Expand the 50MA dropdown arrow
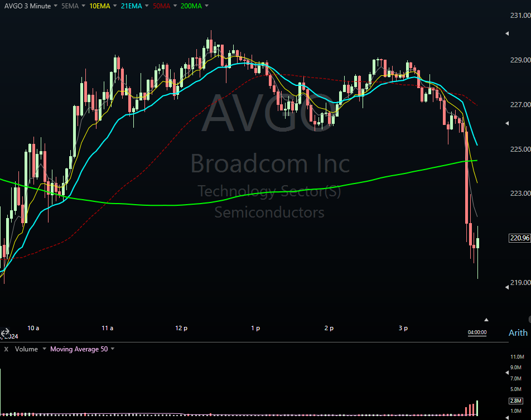 click(x=175, y=6)
